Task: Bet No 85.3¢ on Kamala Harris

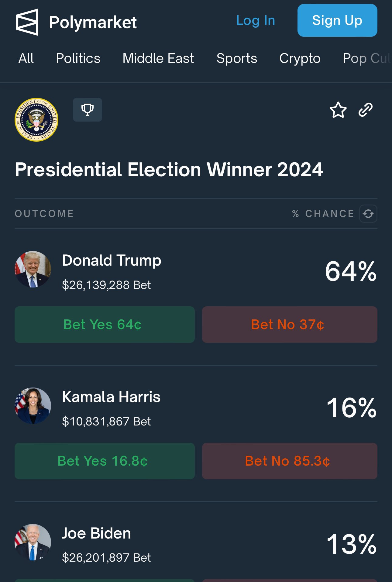Action: tap(290, 461)
